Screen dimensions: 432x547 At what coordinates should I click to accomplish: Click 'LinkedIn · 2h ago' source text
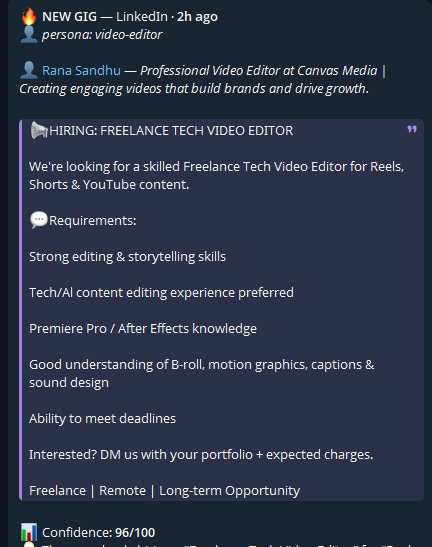tap(167, 17)
